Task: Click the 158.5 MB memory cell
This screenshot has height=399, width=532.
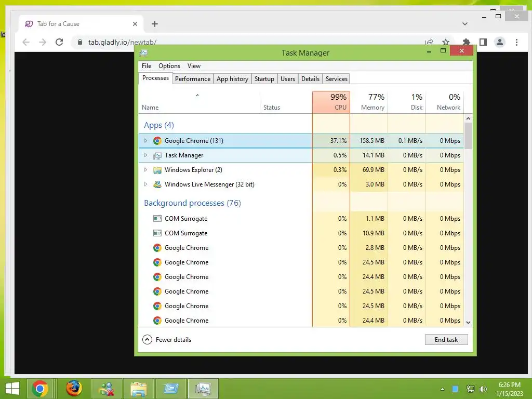Action: 369,140
